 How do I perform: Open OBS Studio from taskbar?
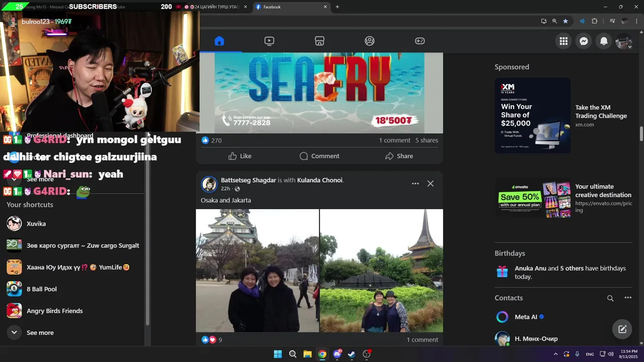pos(367,354)
